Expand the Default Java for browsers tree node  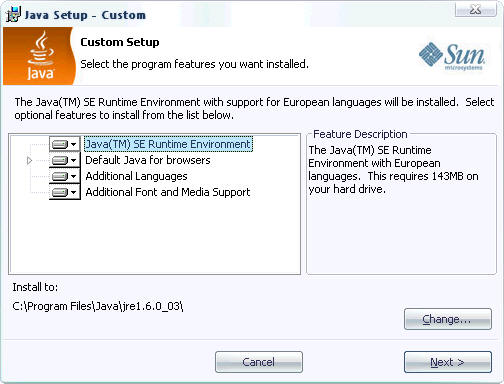click(29, 161)
